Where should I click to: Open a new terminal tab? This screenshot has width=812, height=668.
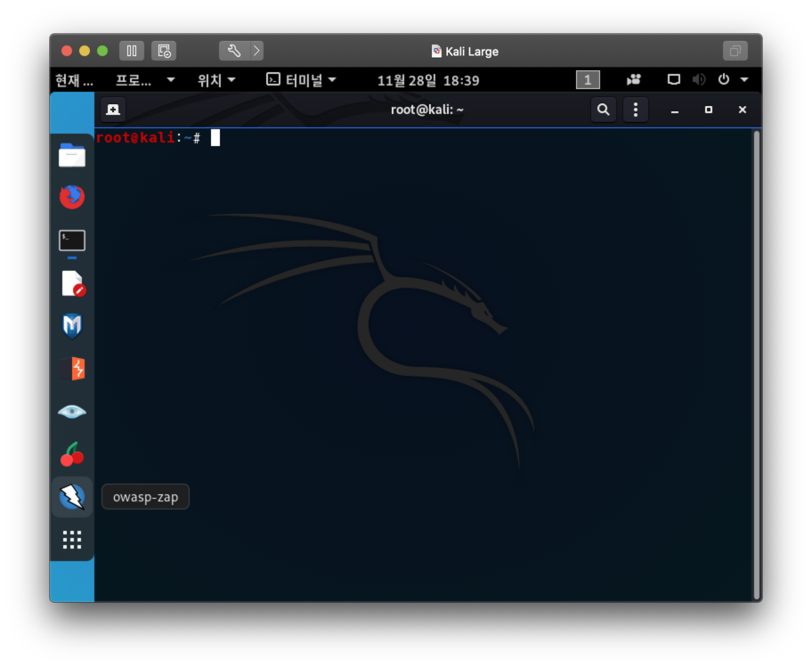coord(113,110)
